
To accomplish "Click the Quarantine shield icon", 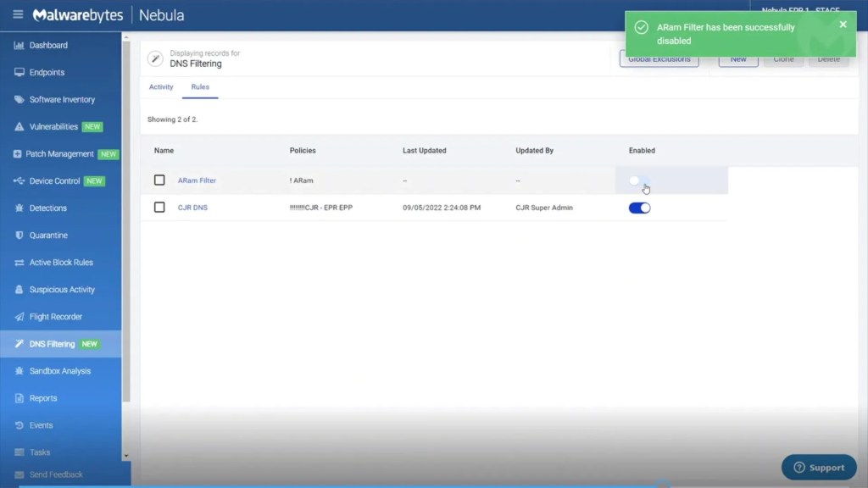I will 19,236.
